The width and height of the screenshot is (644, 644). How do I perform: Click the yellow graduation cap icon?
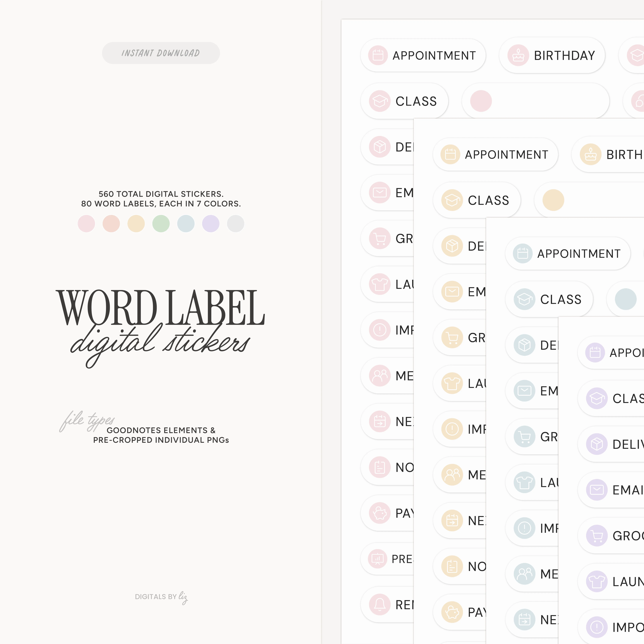(x=452, y=200)
